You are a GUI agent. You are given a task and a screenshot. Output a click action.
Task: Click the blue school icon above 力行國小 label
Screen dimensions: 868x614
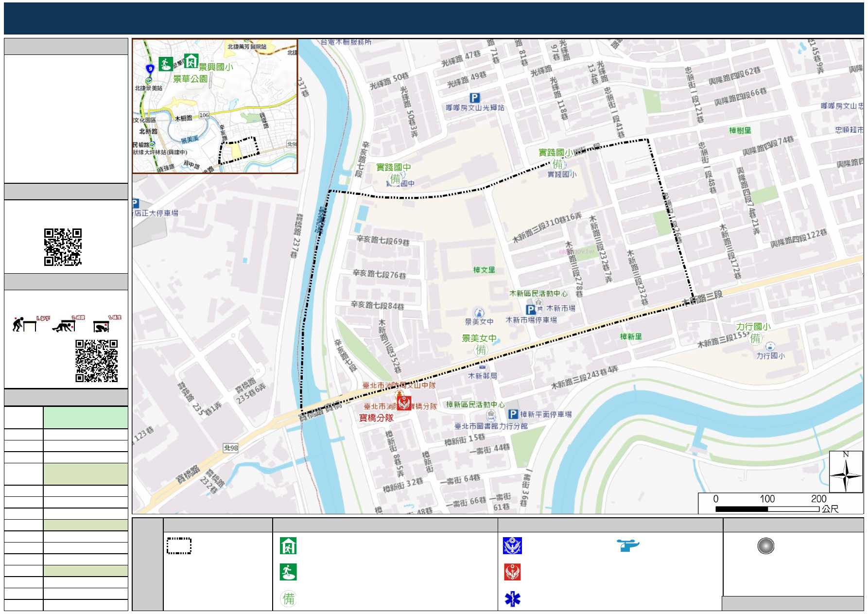pyautogui.click(x=770, y=347)
